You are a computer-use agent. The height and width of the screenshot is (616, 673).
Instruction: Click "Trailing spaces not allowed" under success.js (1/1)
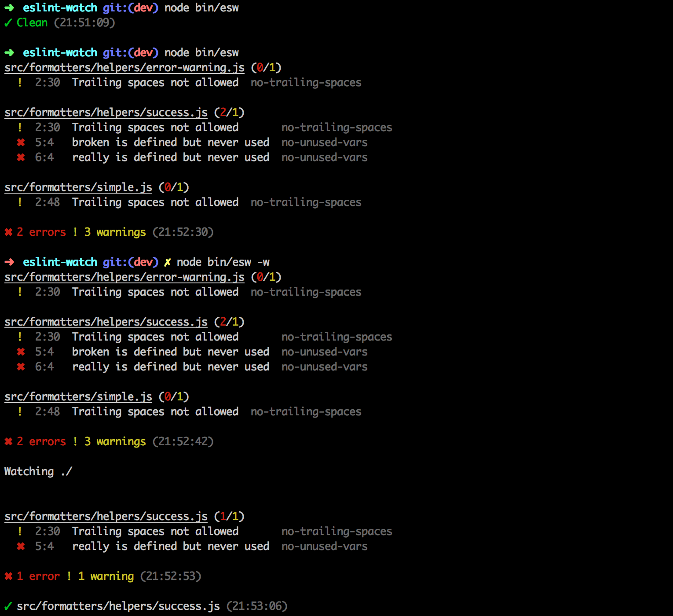click(155, 532)
